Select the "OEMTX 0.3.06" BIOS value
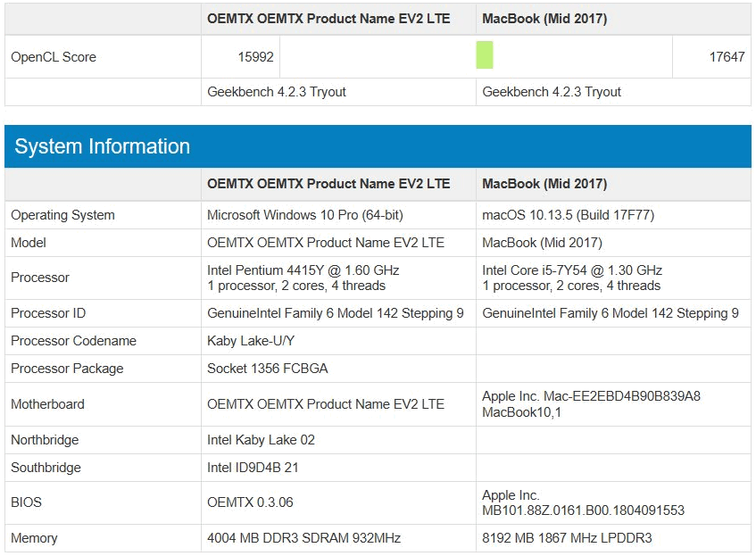Image resolution: width=756 pixels, height=556 pixels. pos(250,502)
